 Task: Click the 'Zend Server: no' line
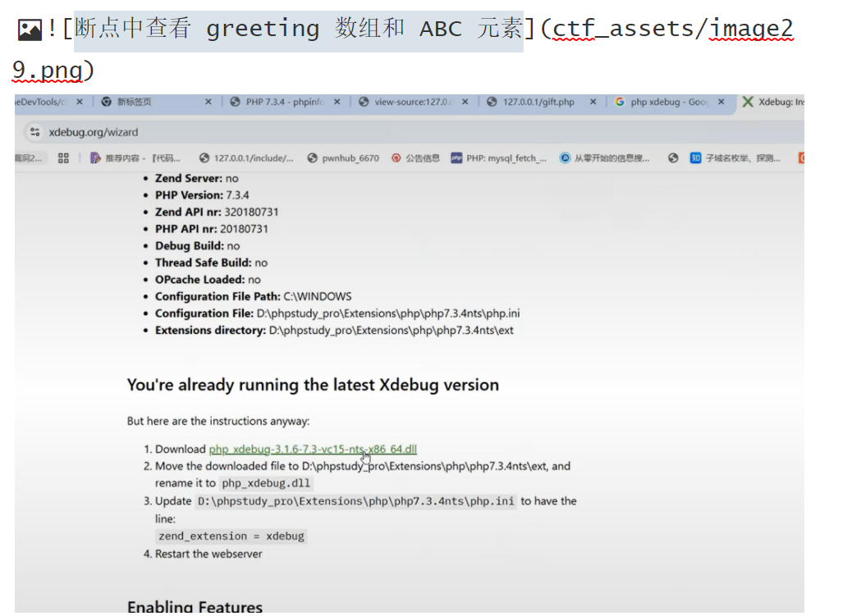pyautogui.click(x=197, y=178)
